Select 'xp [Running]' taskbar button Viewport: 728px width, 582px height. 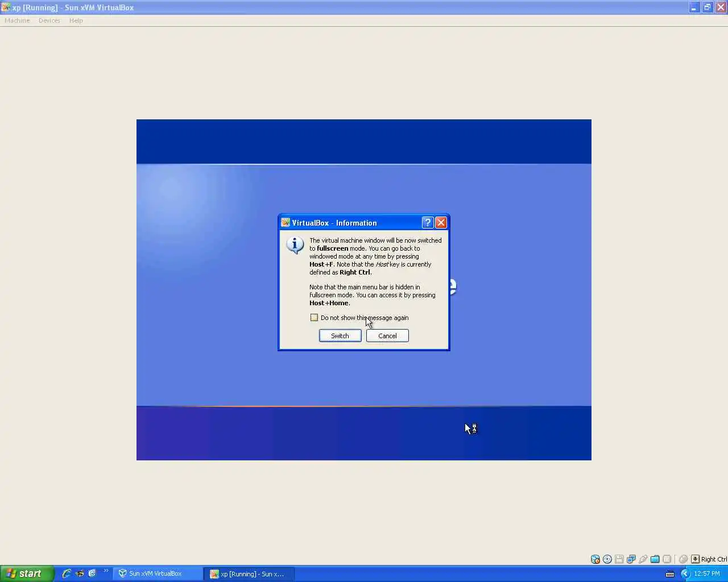[x=250, y=573]
